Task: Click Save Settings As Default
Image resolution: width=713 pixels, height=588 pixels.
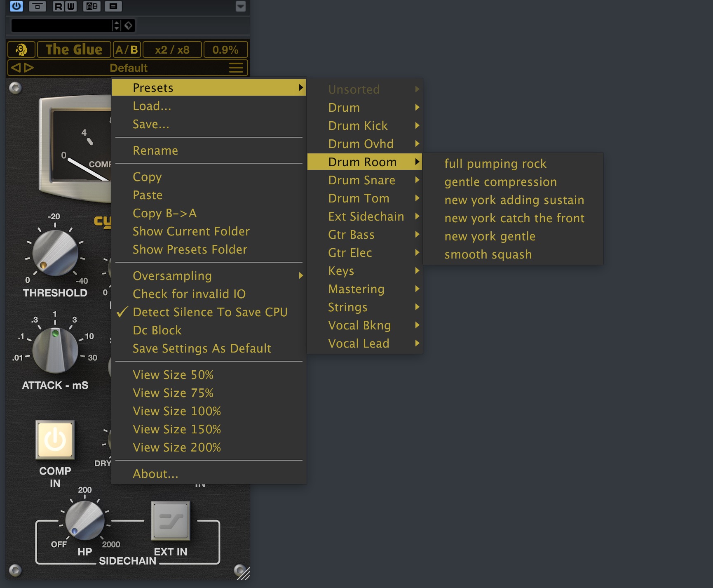Action: pos(209,348)
